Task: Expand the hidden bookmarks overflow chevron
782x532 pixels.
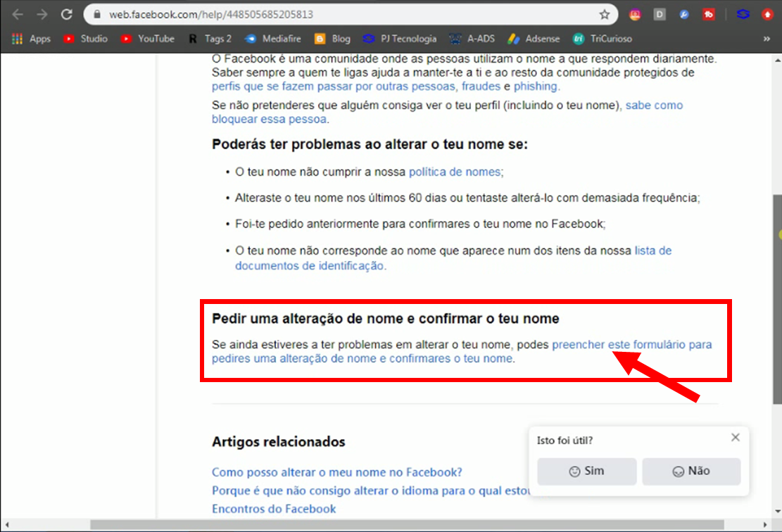Action: coord(767,39)
